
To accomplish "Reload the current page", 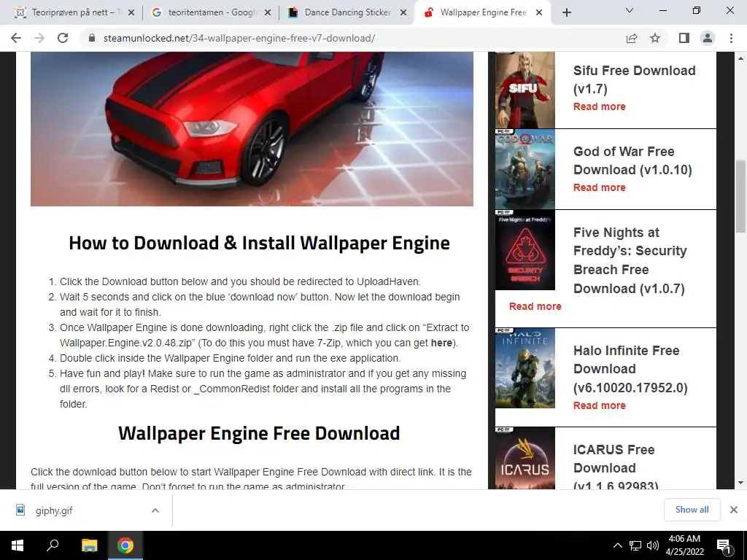I will tap(63, 38).
